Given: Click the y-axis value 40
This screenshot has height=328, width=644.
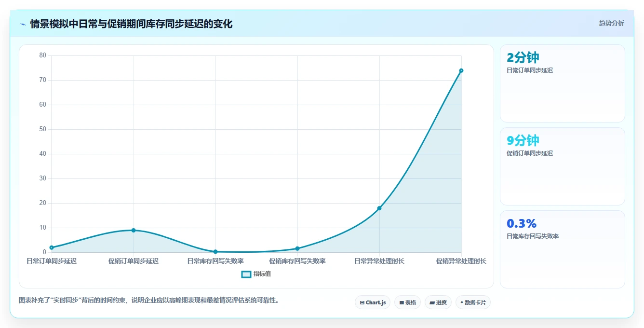Looking at the screenshot, I should [43, 154].
